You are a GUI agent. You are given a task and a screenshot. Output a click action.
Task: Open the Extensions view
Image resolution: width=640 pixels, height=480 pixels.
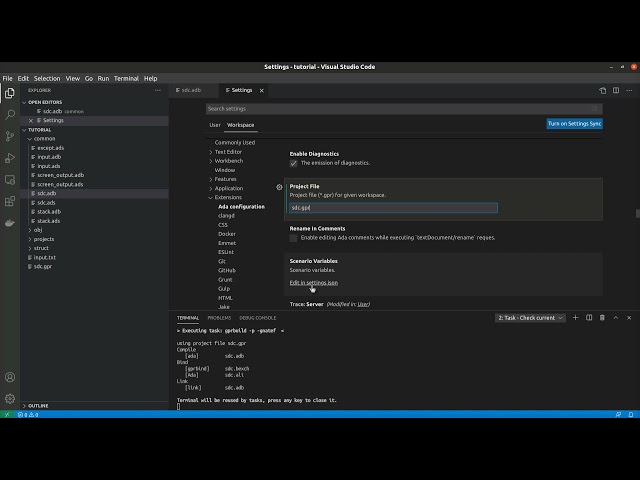(10, 201)
